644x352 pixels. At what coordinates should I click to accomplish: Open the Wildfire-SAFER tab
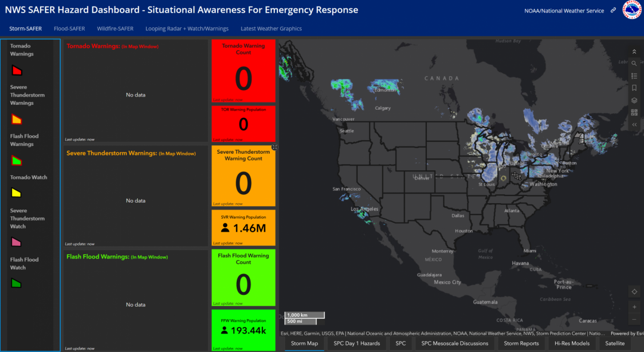tap(115, 28)
